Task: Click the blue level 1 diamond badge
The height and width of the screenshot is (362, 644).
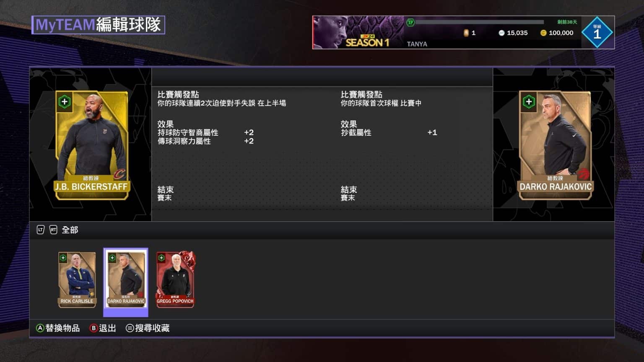Action: click(597, 32)
